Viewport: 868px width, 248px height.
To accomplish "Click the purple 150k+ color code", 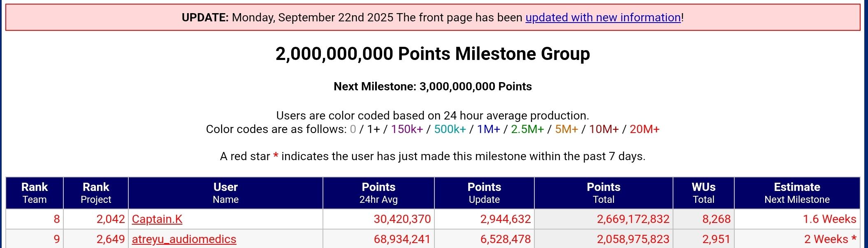I will point(407,129).
